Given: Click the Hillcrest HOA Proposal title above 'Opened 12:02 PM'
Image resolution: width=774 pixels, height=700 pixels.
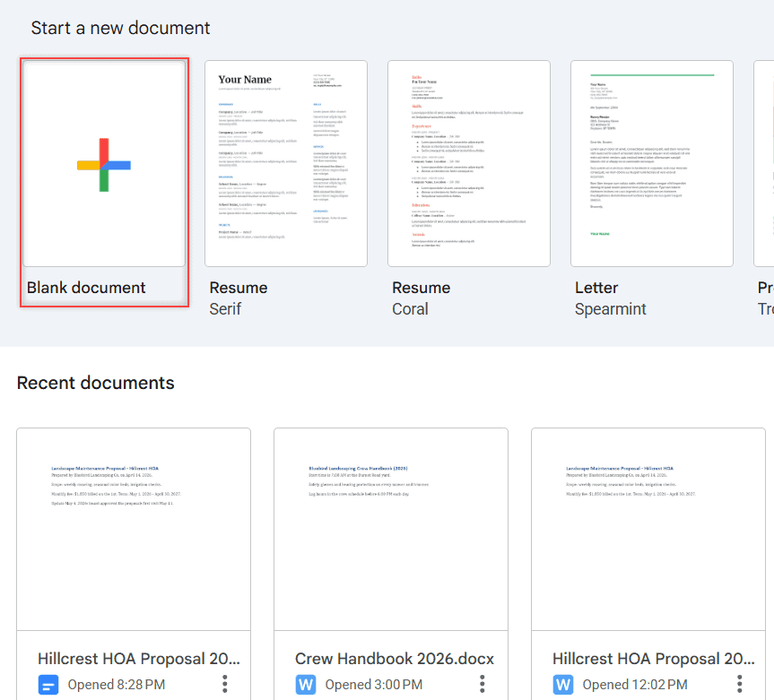Looking at the screenshot, I should pos(654,659).
